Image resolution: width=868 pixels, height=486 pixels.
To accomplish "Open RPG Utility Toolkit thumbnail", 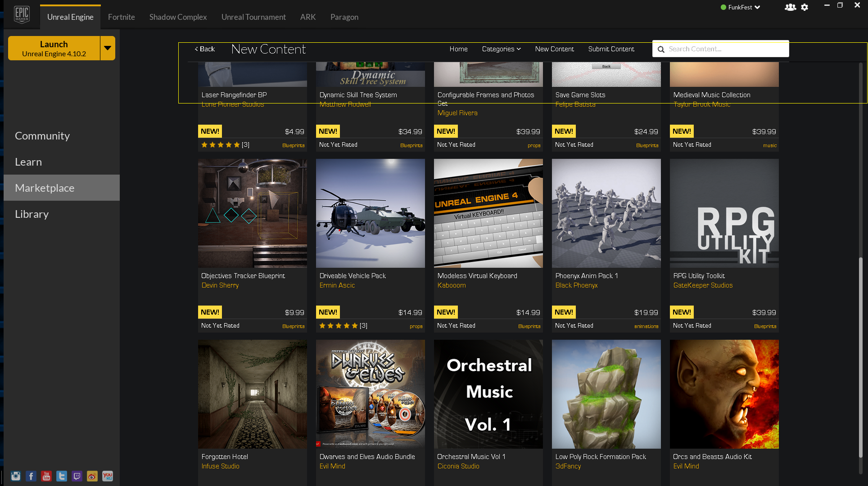I will point(724,213).
